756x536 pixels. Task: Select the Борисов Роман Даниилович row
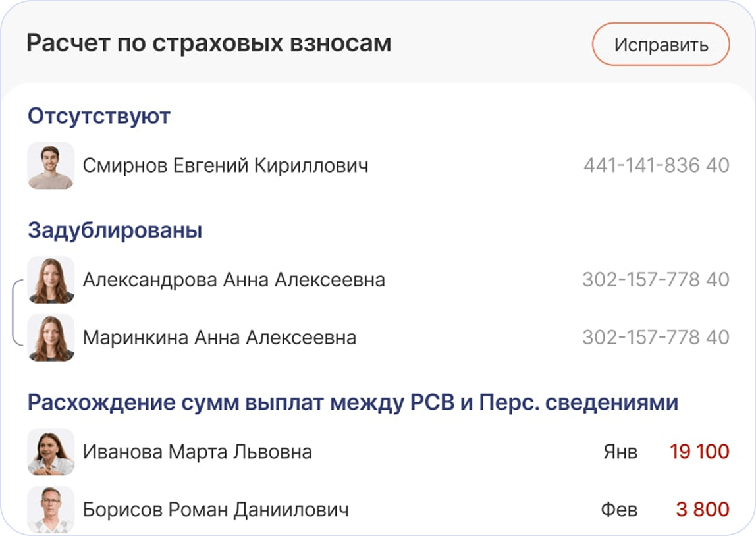(379, 510)
